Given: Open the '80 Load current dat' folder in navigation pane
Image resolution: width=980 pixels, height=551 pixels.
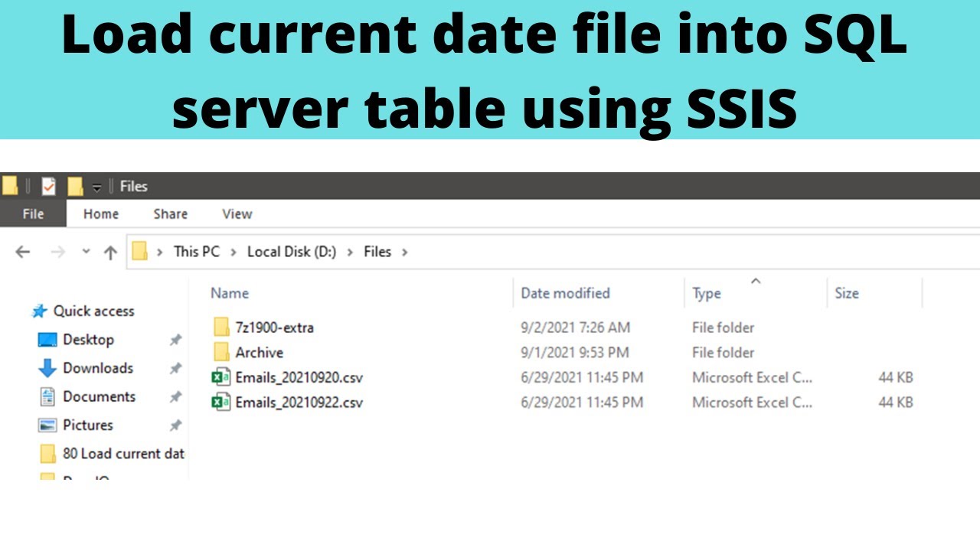Looking at the screenshot, I should click(123, 453).
